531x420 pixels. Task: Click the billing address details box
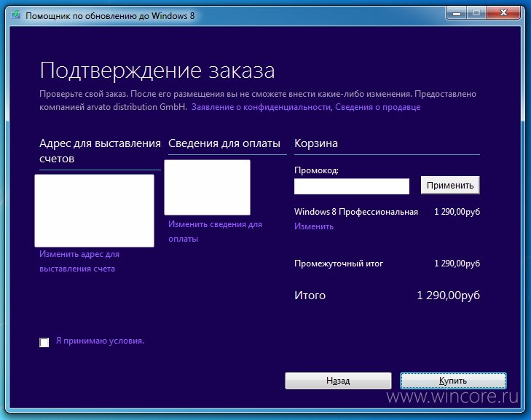pyautogui.click(x=94, y=210)
